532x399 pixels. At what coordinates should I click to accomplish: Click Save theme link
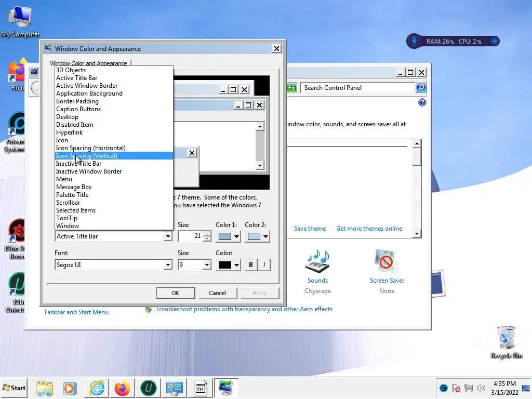(x=310, y=229)
